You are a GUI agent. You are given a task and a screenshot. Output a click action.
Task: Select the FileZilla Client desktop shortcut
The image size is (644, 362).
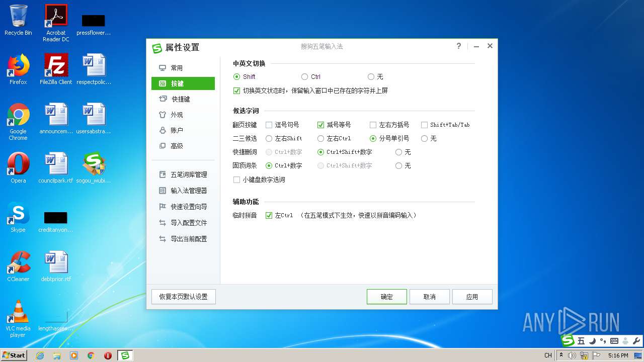click(56, 69)
